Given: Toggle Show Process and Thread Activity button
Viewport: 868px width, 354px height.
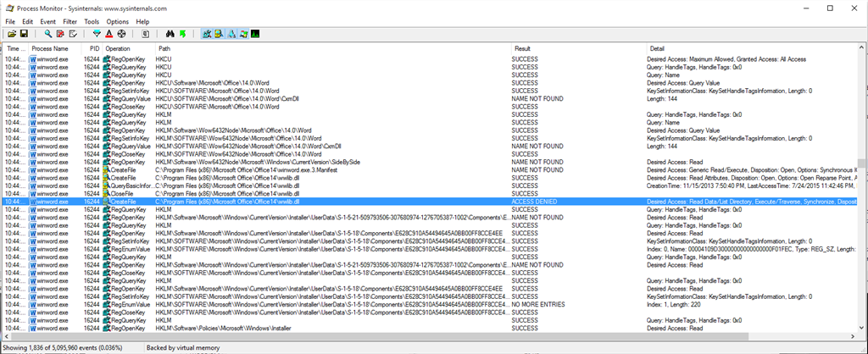Looking at the screenshot, I should point(243,34).
